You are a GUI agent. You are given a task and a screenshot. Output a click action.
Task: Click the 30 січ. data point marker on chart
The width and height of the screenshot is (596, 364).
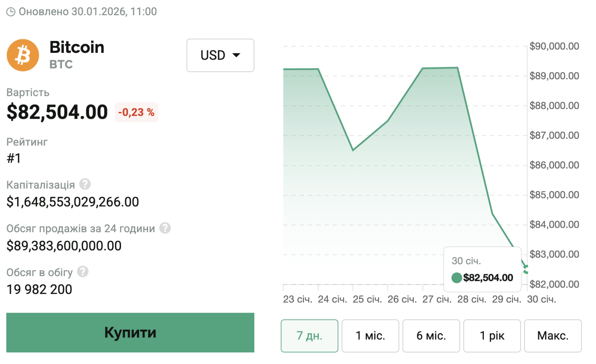[526, 269]
